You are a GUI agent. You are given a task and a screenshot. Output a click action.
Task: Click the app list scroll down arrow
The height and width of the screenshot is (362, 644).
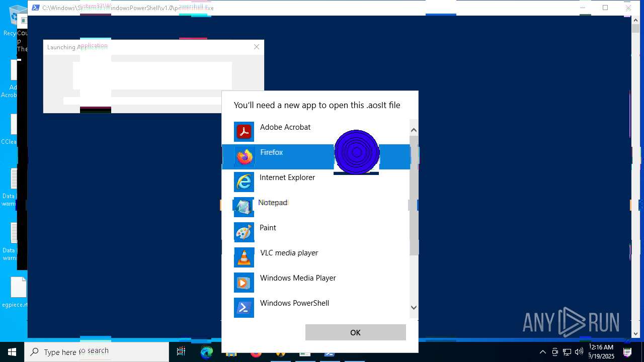click(414, 307)
